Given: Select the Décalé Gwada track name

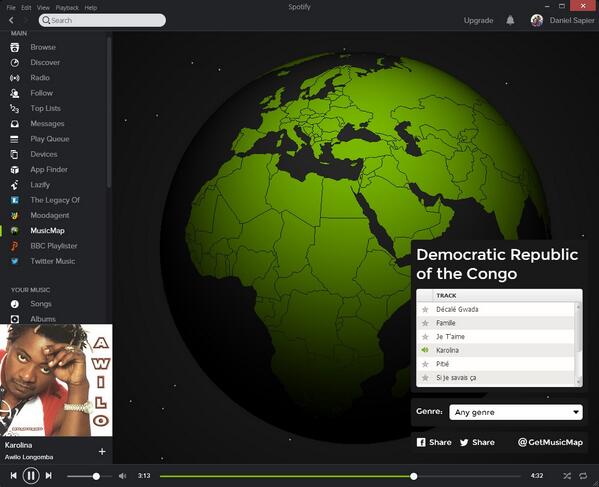Looking at the screenshot, I should [457, 309].
